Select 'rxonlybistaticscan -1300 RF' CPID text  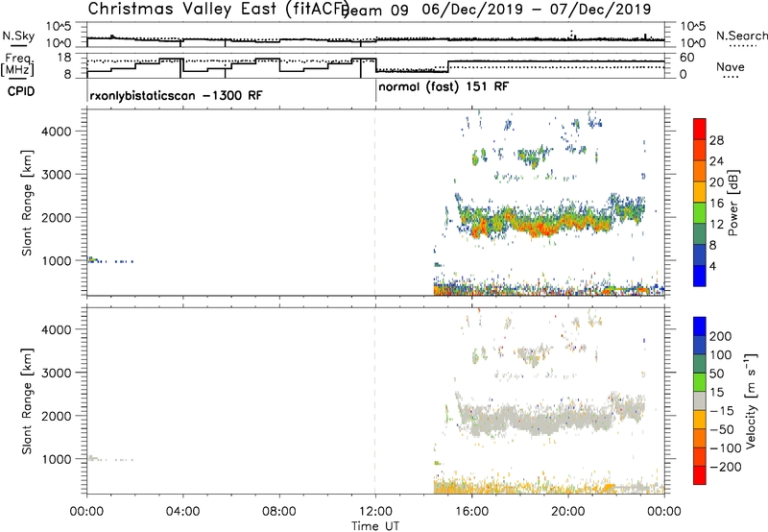tap(176, 95)
